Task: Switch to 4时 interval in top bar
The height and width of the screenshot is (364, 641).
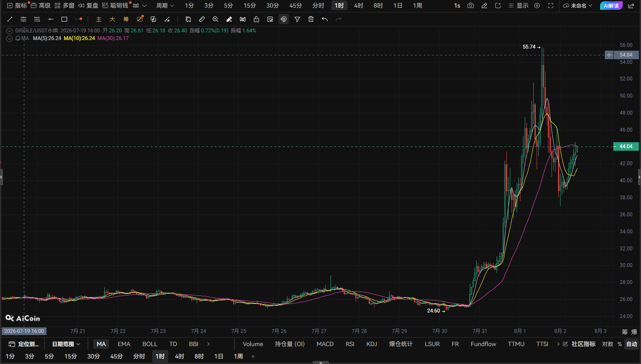Action: [359, 6]
